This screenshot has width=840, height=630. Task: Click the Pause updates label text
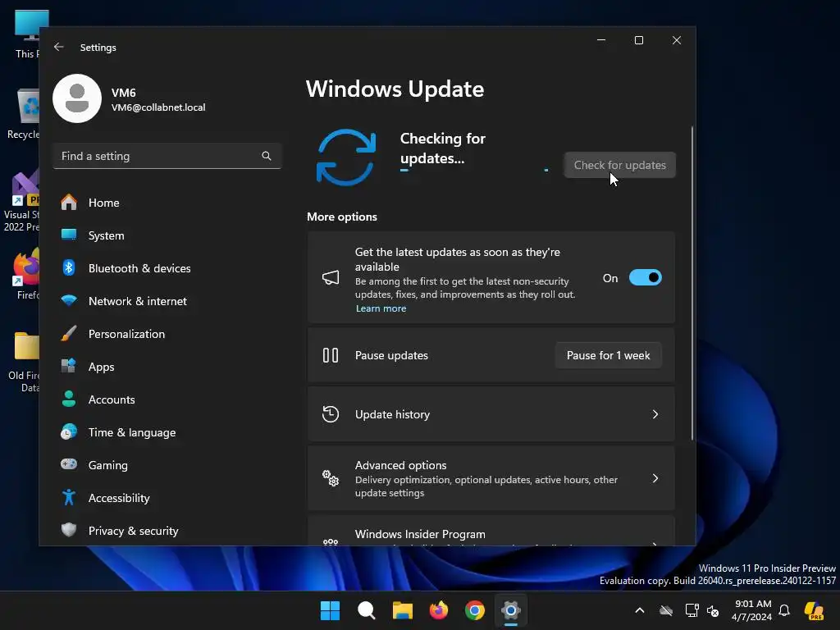[391, 355]
